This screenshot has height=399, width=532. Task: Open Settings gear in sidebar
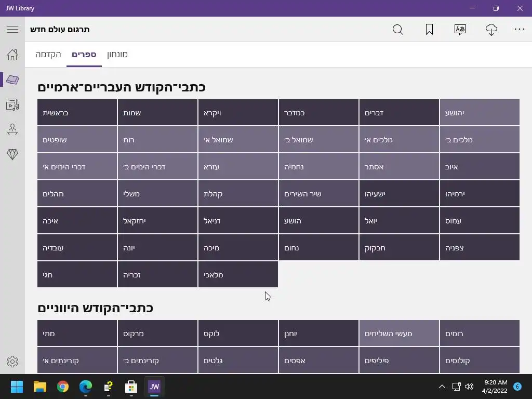point(12,362)
